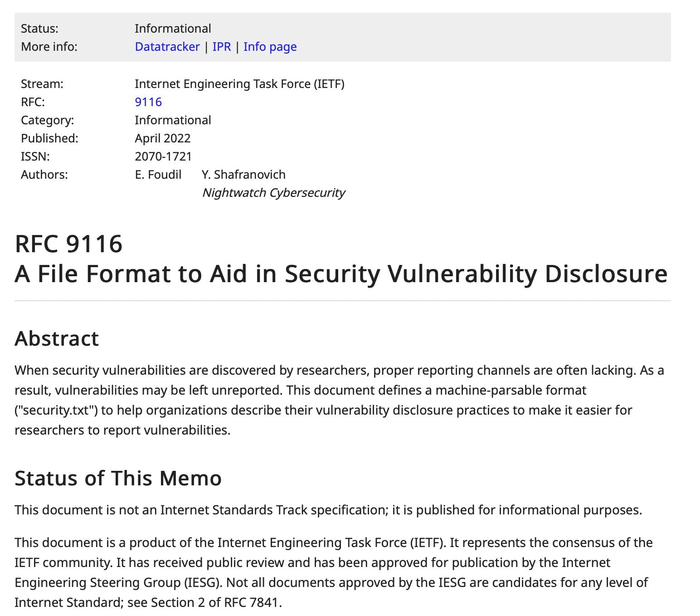Viewport: 700px width, 616px height.
Task: Click the Security Vulnerability Disclosure title line
Action: point(341,274)
